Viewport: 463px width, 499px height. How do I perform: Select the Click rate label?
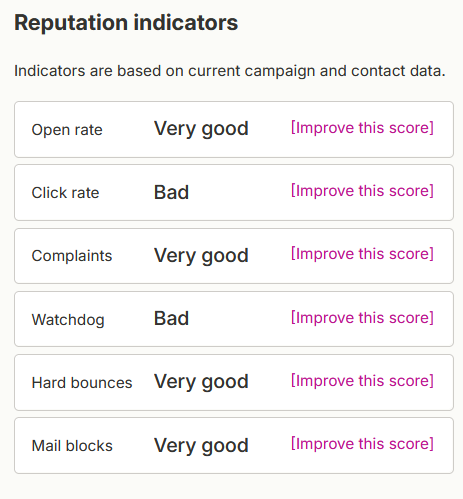point(65,193)
